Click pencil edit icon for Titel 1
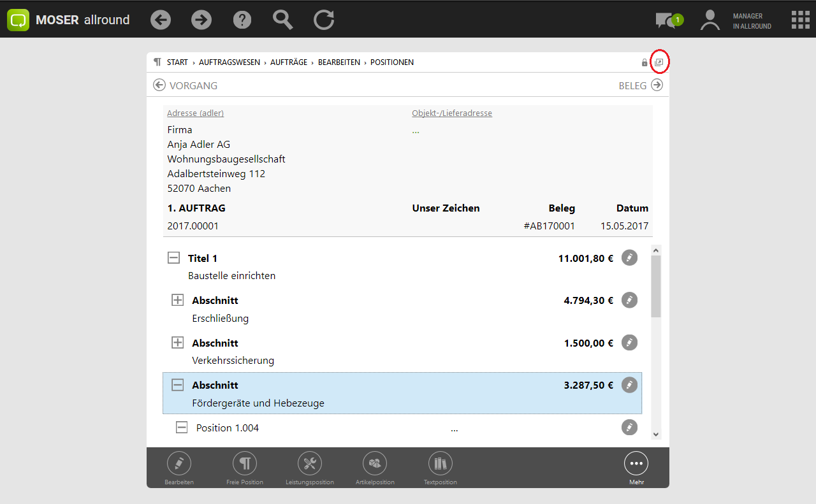 [629, 258]
